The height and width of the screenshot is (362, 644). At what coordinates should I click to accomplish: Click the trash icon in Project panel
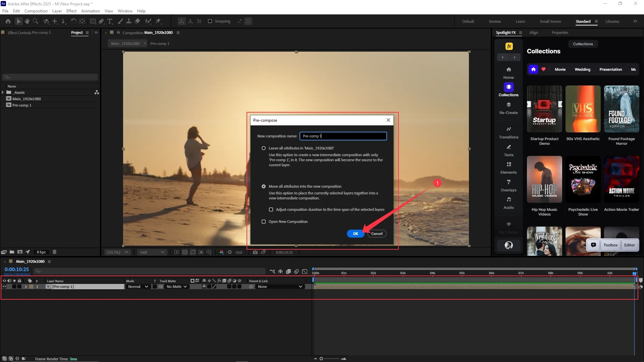pos(55,252)
